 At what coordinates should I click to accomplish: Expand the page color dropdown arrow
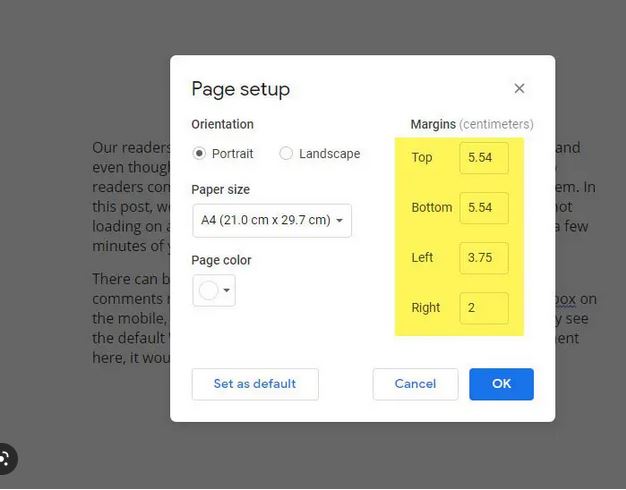click(x=227, y=291)
